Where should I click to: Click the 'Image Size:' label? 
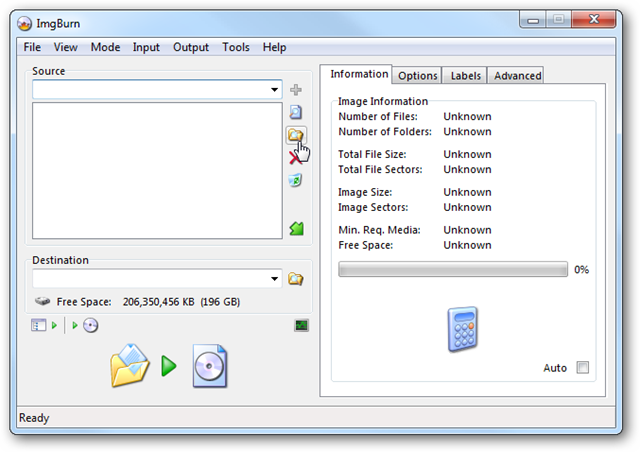(x=365, y=192)
